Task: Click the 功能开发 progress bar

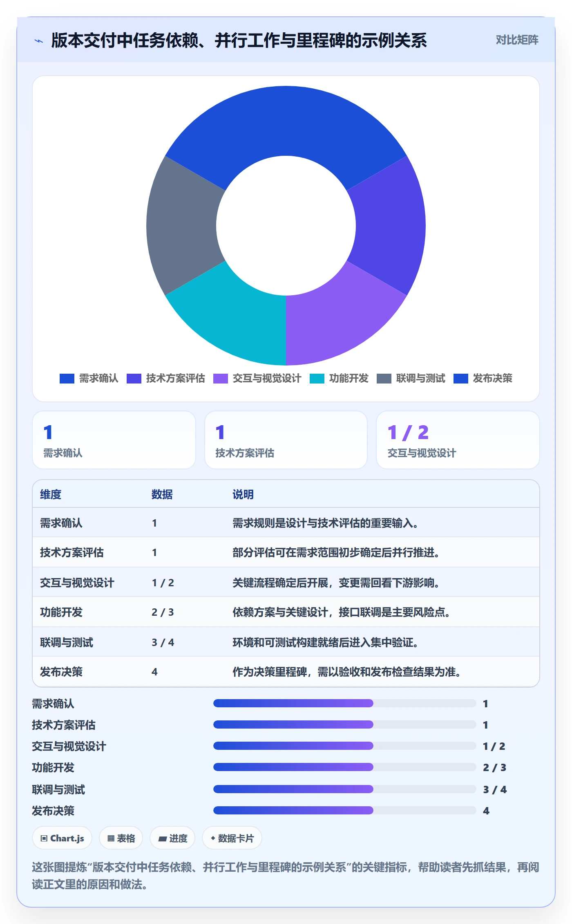Action: click(344, 767)
